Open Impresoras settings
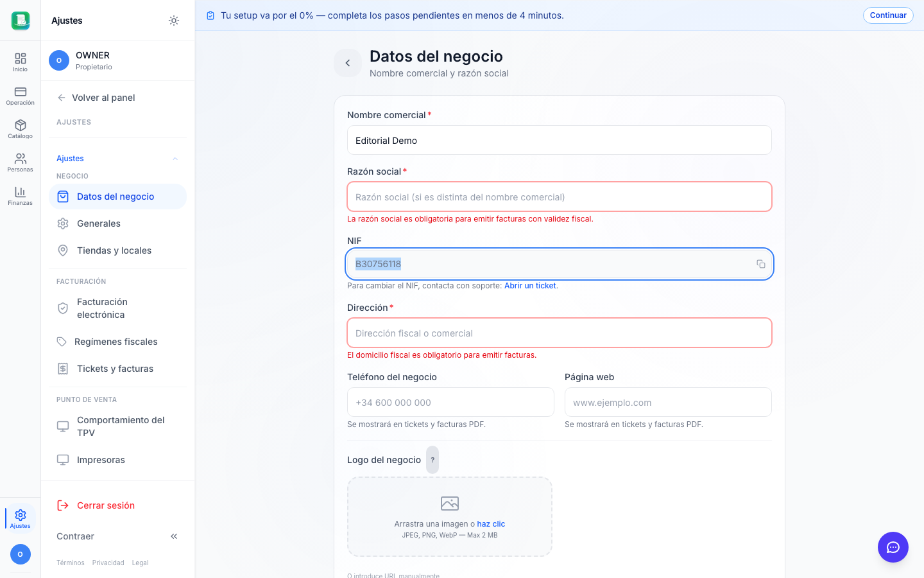 (117, 460)
